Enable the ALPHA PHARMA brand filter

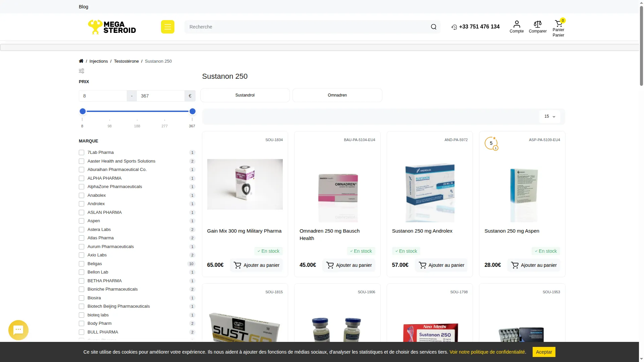pyautogui.click(x=82, y=178)
